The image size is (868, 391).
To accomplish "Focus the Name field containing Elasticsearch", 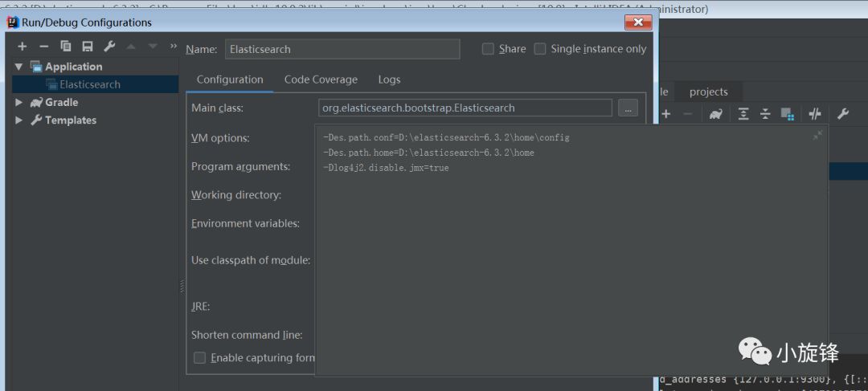I will [342, 49].
